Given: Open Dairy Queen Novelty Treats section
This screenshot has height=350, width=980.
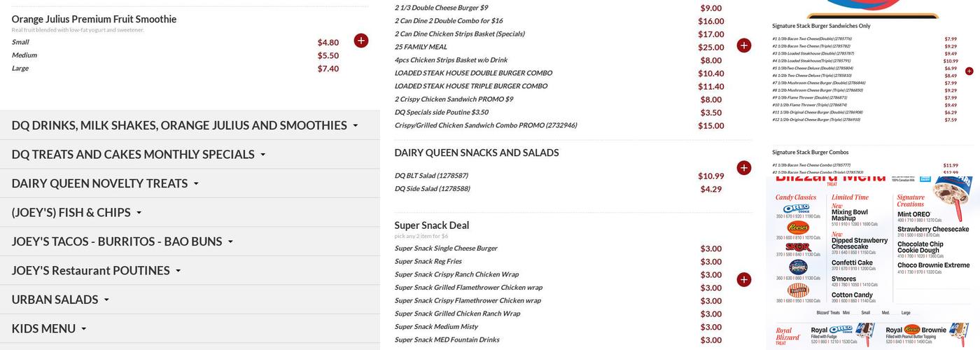Looking at the screenshot, I should (x=105, y=183).
